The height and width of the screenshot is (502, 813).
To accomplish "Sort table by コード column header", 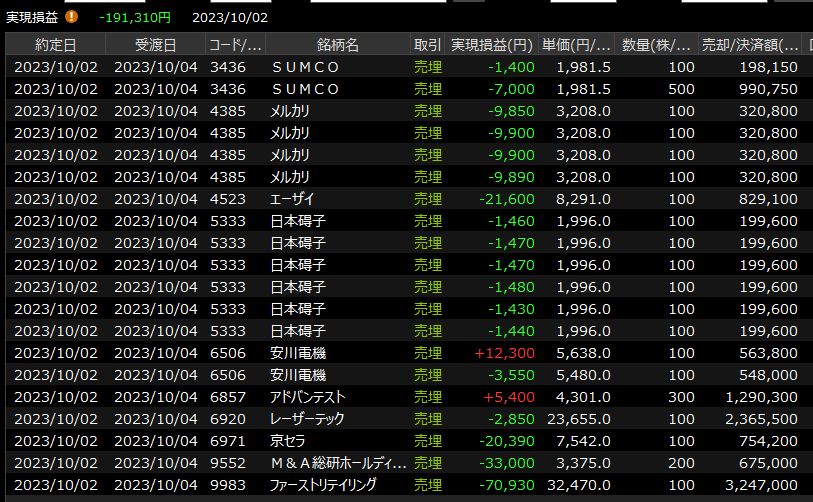I will click(x=235, y=45).
